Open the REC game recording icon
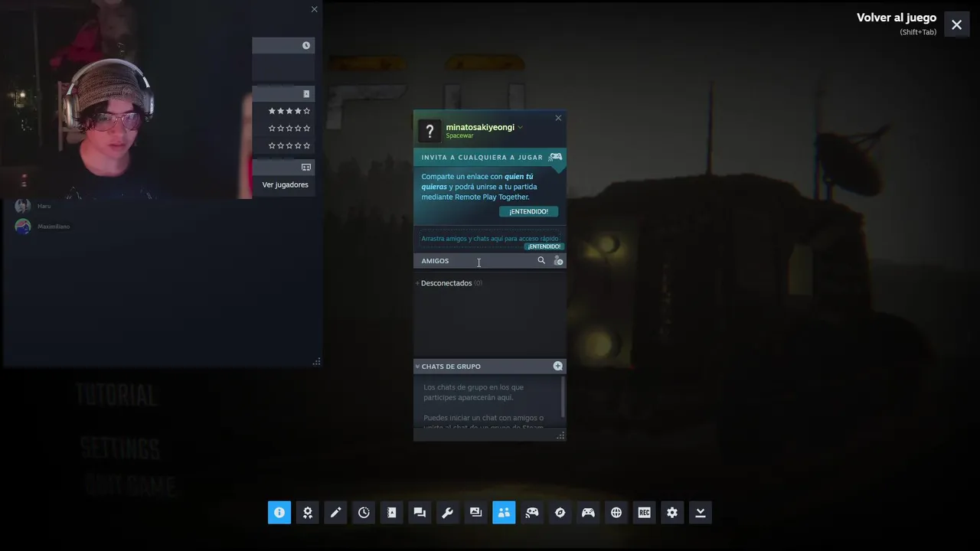 645,513
